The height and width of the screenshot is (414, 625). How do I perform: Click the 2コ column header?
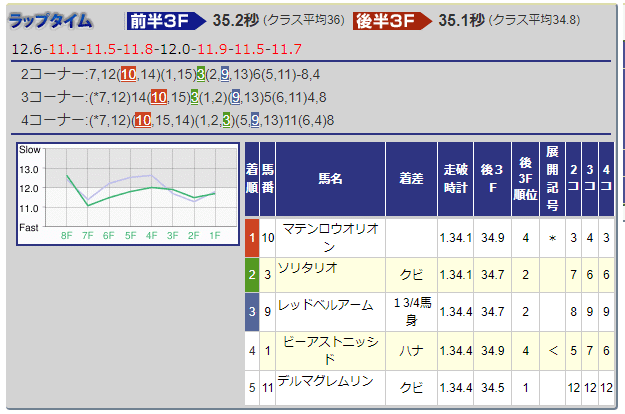[x=573, y=179]
